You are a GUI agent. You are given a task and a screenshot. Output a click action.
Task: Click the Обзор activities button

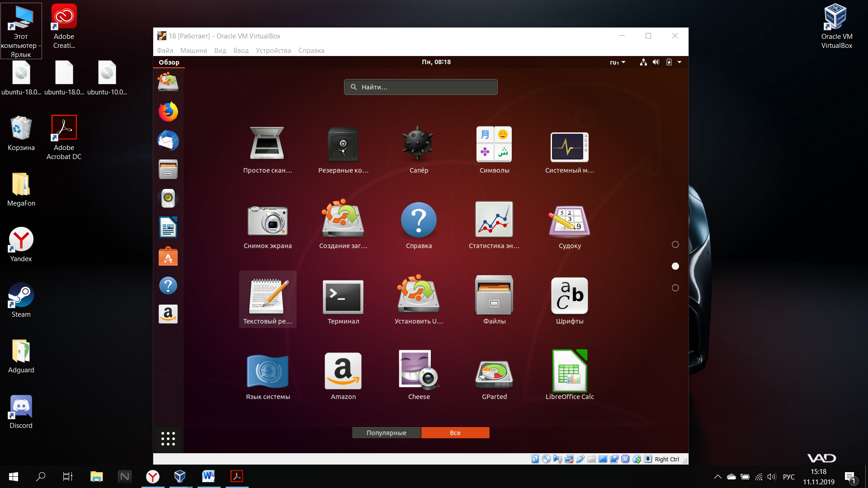coord(169,62)
